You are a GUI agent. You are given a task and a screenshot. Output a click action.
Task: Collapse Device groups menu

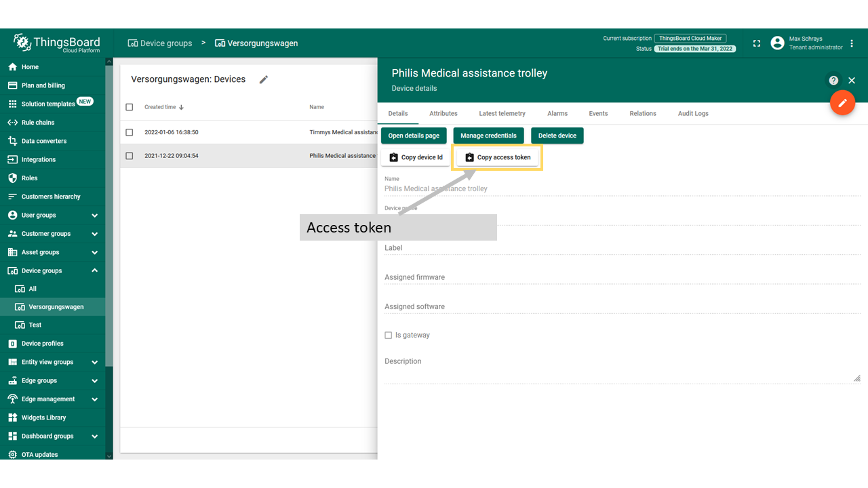tap(94, 270)
